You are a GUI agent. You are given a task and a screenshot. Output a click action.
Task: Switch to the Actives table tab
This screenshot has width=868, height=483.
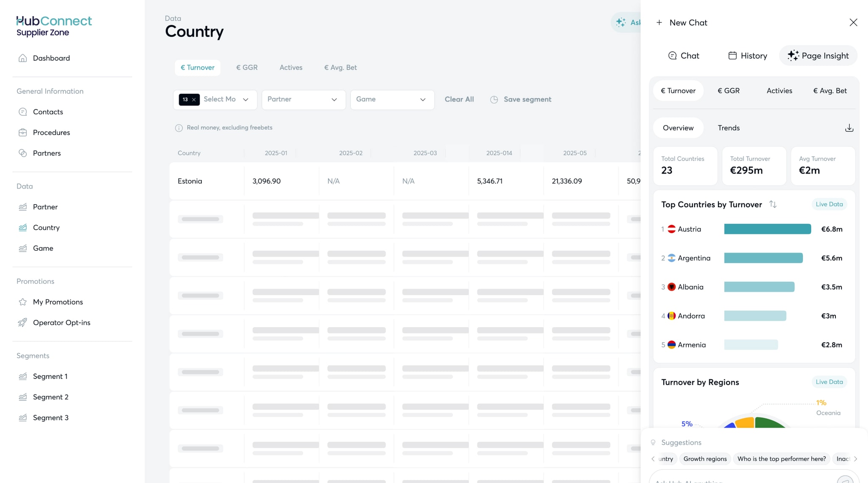click(x=291, y=68)
